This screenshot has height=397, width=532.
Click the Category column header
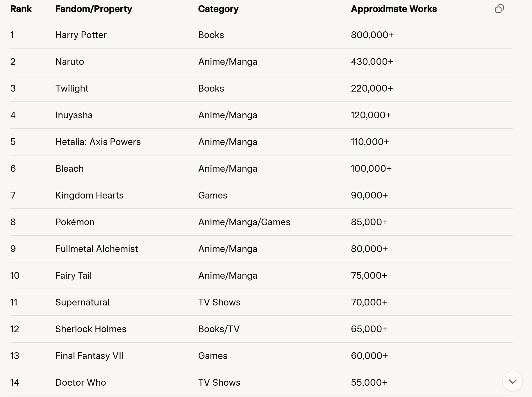[218, 9]
